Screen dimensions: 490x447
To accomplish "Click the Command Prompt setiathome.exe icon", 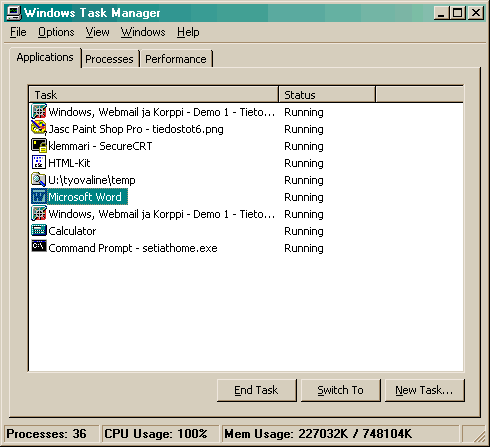I will click(x=39, y=247).
